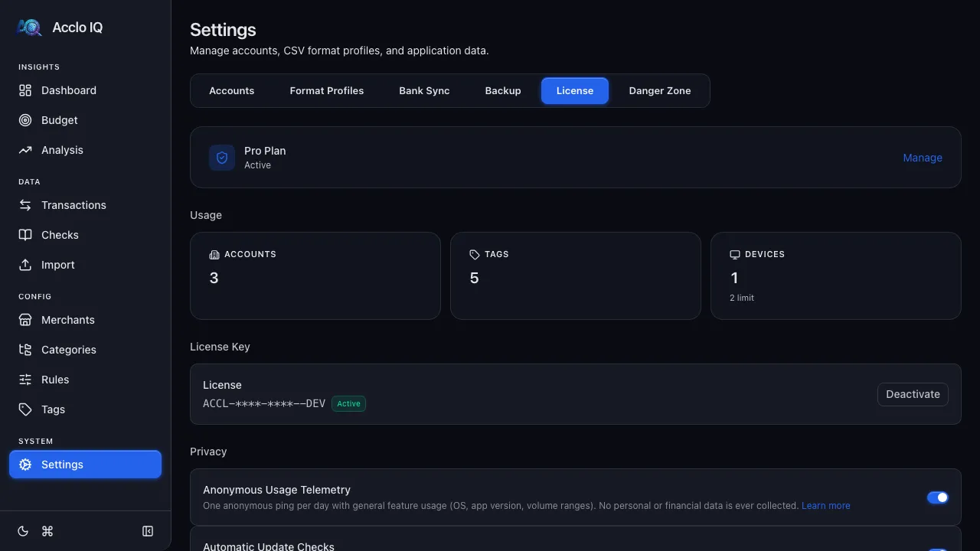This screenshot has width=980, height=551.
Task: Select the Settings sidebar item
Action: click(85, 465)
